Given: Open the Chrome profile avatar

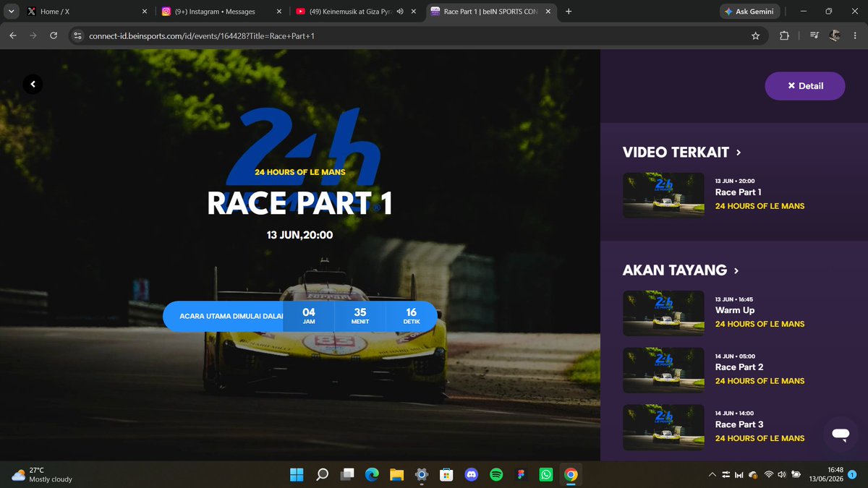Looking at the screenshot, I should 834,35.
